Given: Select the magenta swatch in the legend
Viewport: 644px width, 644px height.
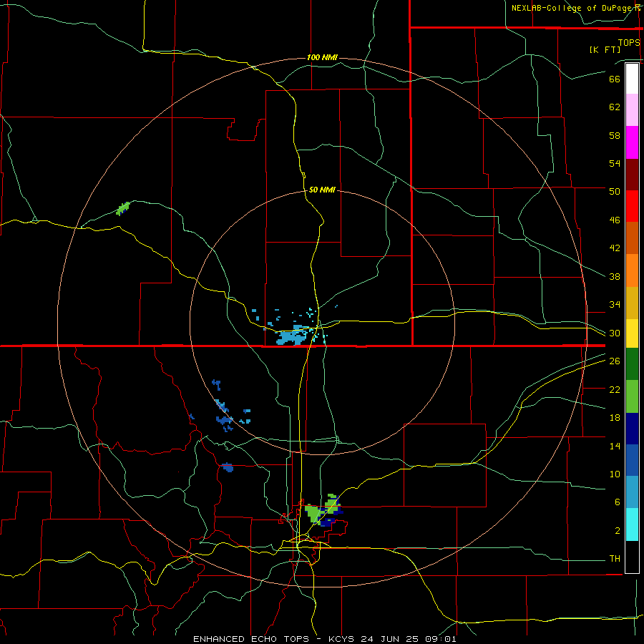Looking at the screenshot, I should point(632,142).
